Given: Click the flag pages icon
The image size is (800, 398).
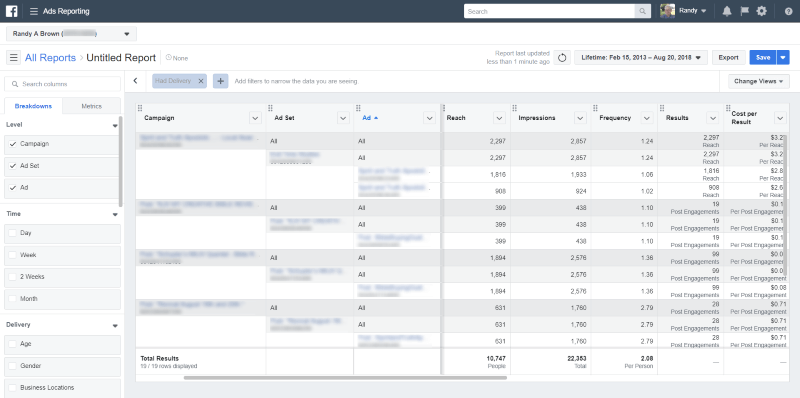Looking at the screenshot, I should tap(744, 11).
